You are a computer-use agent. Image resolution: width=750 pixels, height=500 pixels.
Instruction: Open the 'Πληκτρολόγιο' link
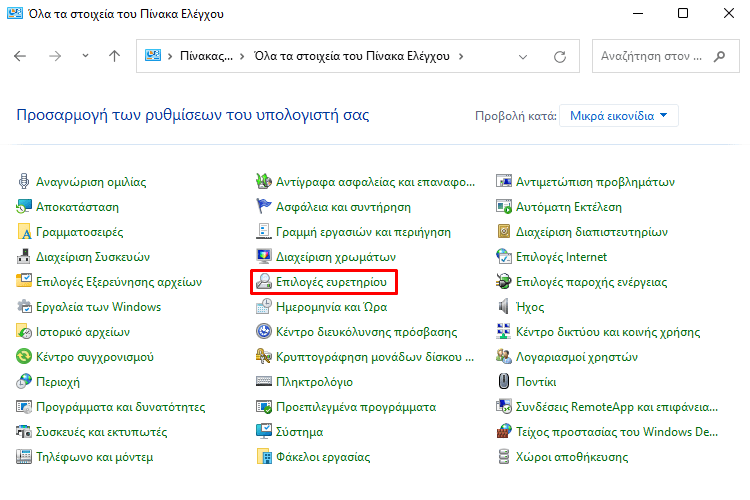[x=314, y=382]
